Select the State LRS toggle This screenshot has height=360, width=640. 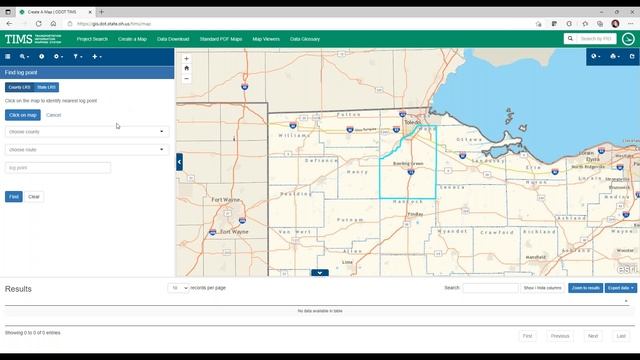point(46,87)
